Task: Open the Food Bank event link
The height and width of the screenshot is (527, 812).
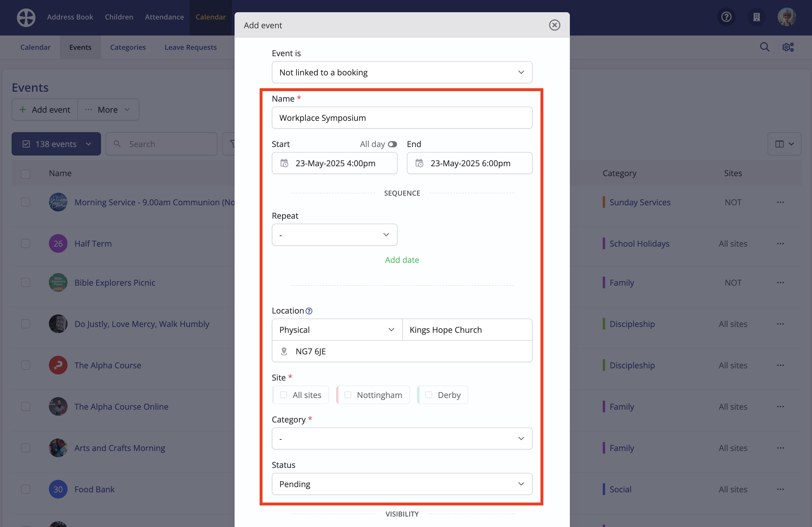Action: click(95, 489)
